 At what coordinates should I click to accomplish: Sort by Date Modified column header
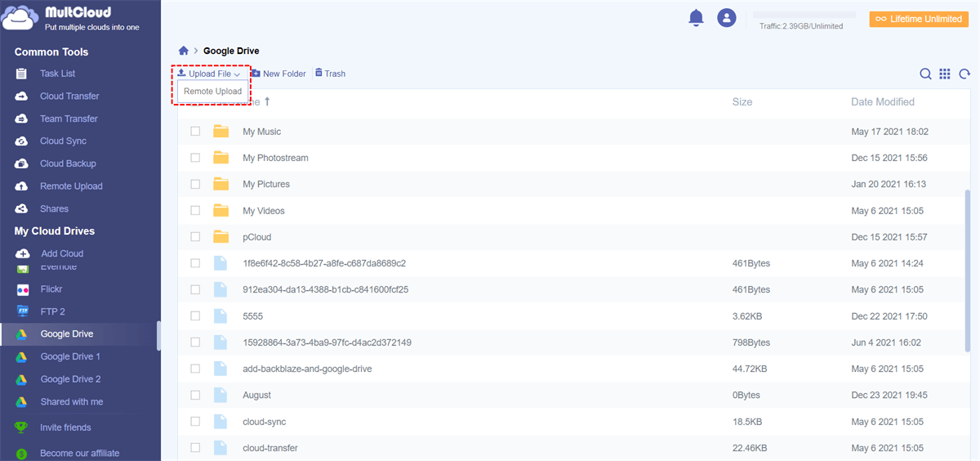(882, 102)
